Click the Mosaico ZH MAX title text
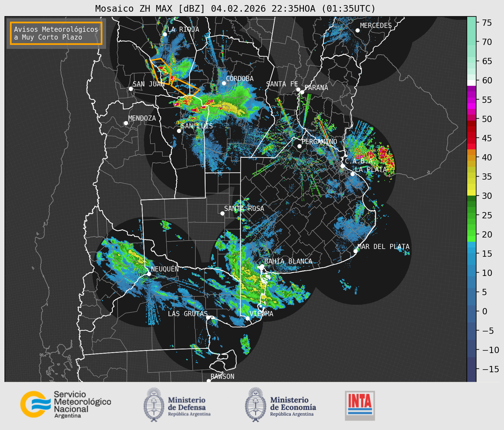Viewport: 504px width, 430px height. 235,8
